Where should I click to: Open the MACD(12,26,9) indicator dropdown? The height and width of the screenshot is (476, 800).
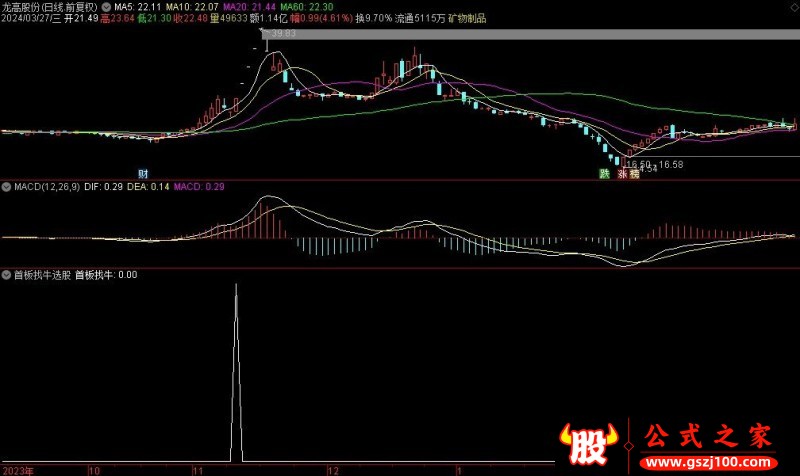[x=7, y=187]
